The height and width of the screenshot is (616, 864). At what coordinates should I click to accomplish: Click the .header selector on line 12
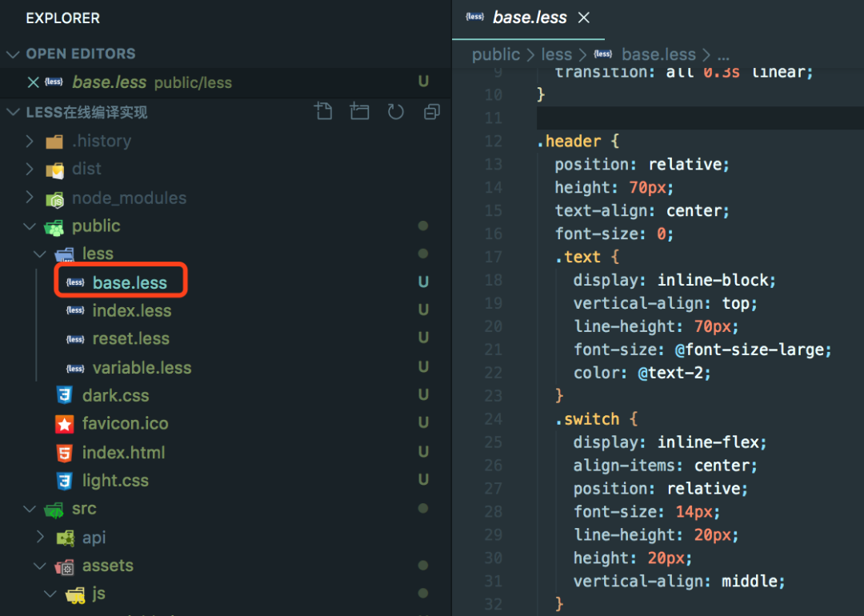coord(569,141)
